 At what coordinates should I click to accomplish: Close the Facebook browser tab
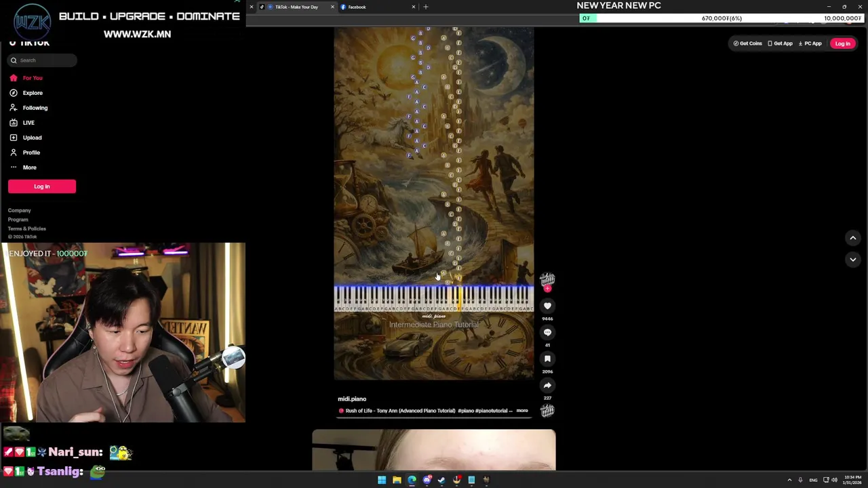tap(413, 7)
